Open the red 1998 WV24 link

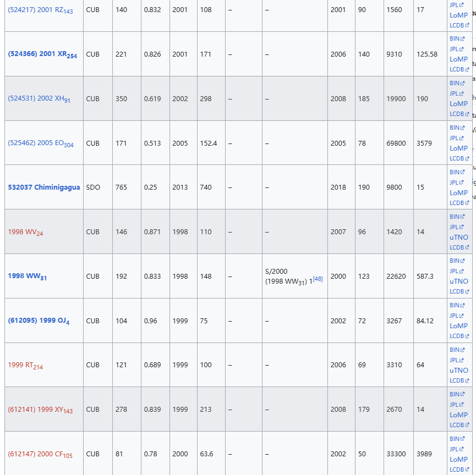[x=25, y=232]
